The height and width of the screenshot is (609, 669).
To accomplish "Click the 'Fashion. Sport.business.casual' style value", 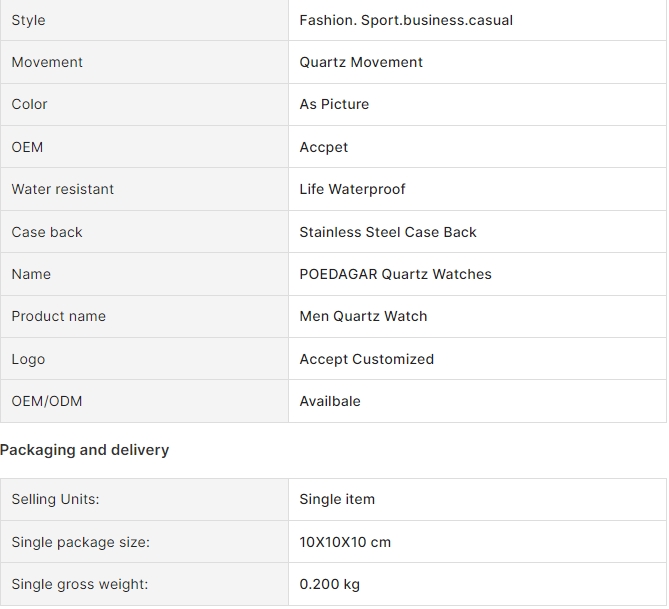I will tap(406, 20).
